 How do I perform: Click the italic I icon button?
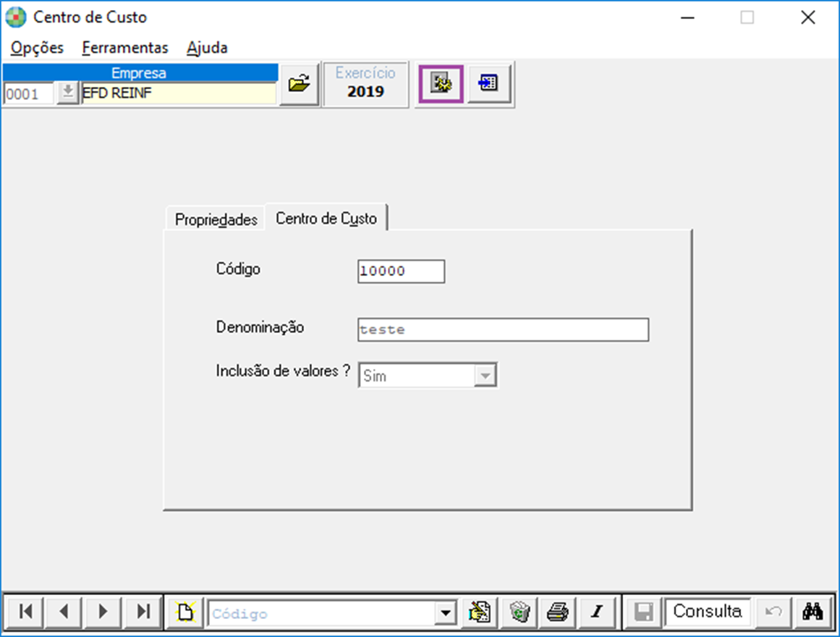(597, 612)
